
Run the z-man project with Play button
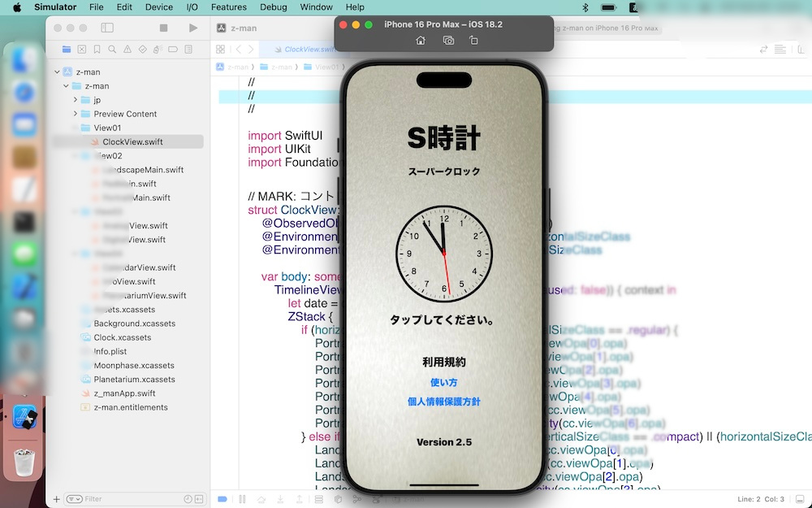tap(192, 28)
